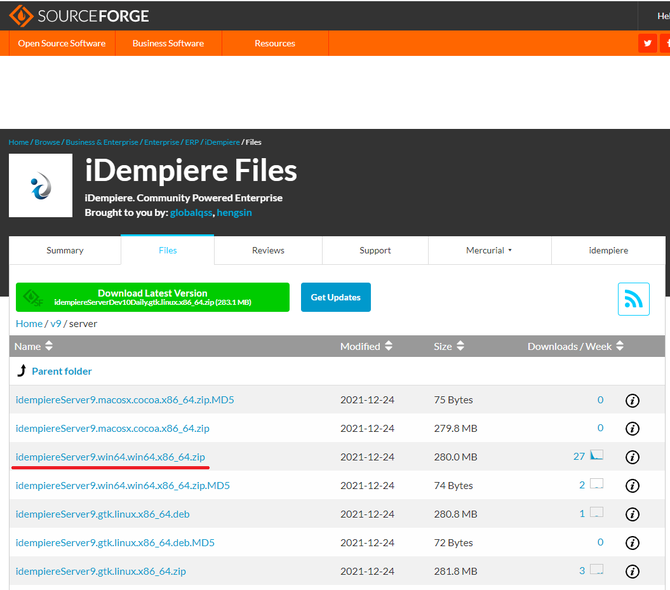Click download stats chart icon for linux deb
This screenshot has height=590, width=670.
click(597, 512)
